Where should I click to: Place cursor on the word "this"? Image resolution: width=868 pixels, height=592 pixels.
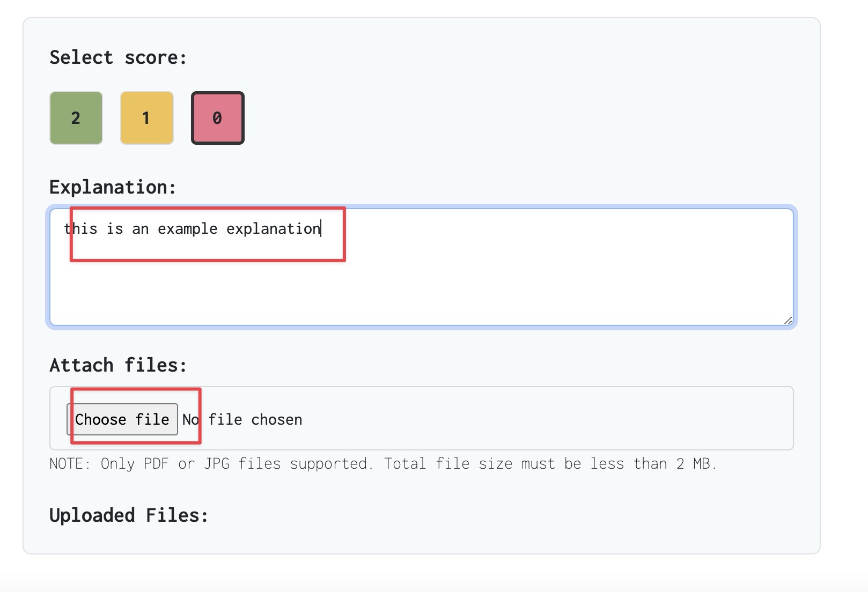[x=80, y=229]
